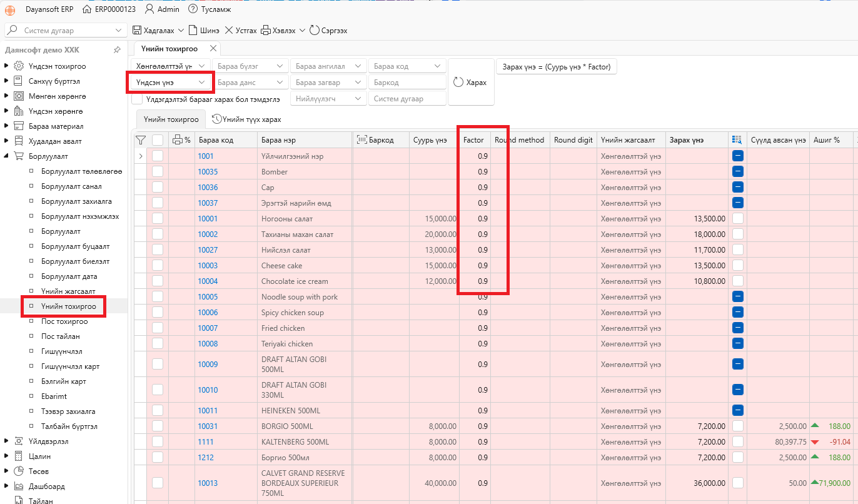The image size is (858, 504).
Task: Toggle the select-all checkbox in grid header
Action: coord(158,140)
